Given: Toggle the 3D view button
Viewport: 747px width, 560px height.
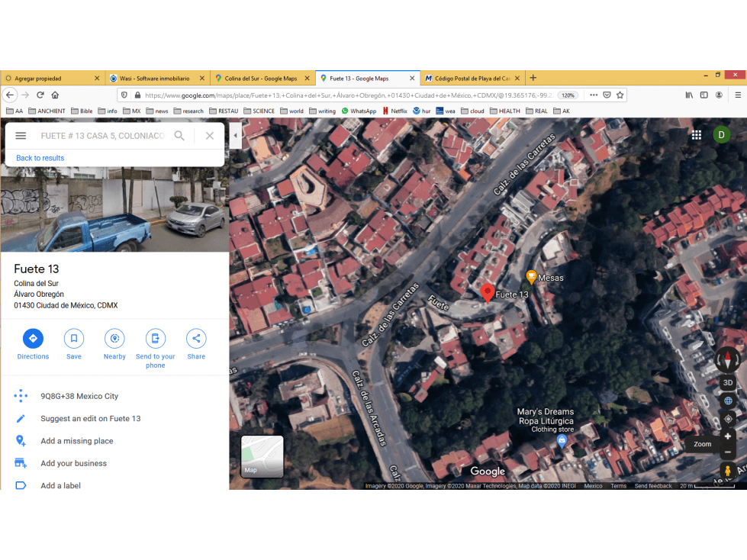Looking at the screenshot, I should pyautogui.click(x=727, y=383).
